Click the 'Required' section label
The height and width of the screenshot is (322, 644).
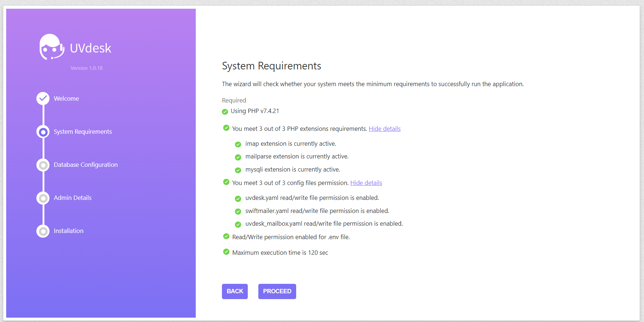pos(234,100)
